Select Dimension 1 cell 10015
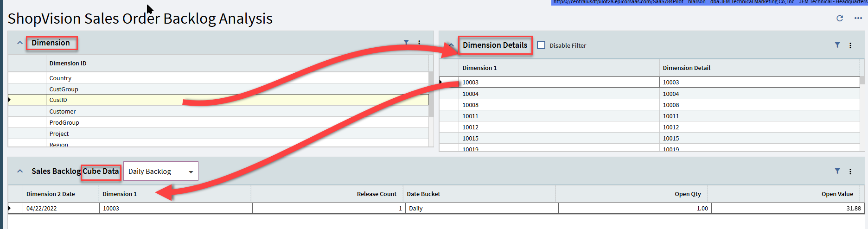 (559, 138)
